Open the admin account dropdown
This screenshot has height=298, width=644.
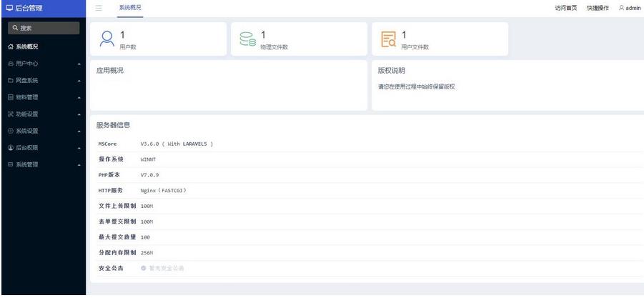pos(630,8)
